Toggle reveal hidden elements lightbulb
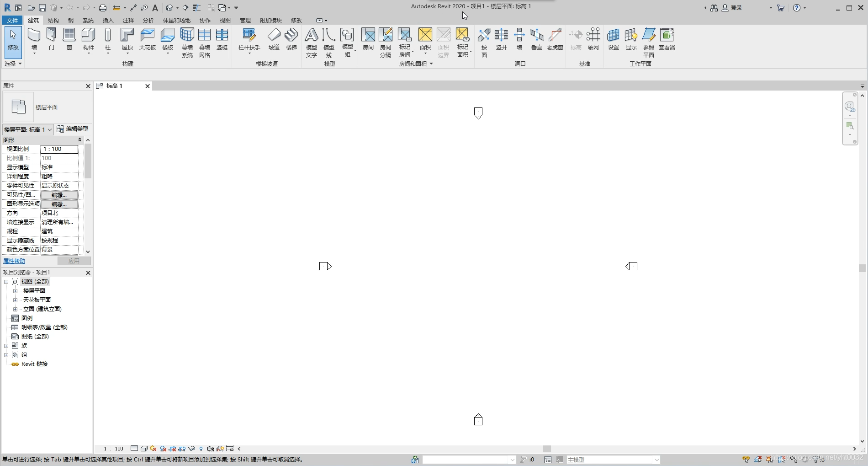Viewport: 868px width, 466px height. [201, 449]
